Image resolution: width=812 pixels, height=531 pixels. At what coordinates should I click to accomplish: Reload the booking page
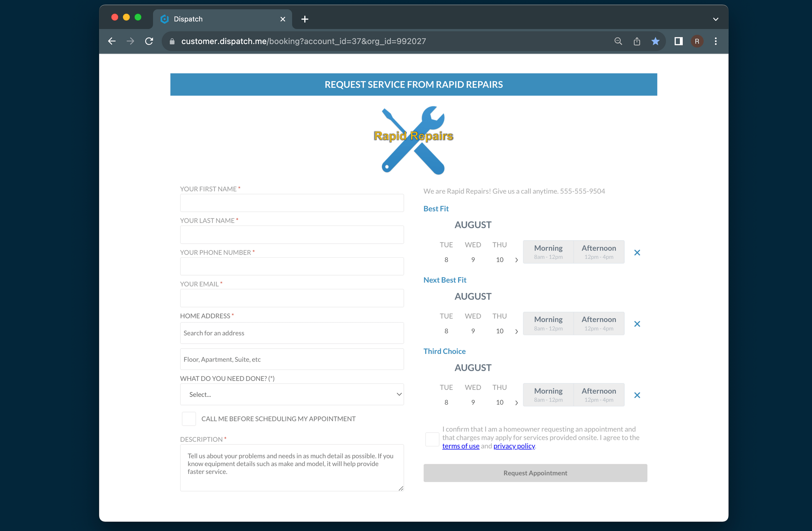click(149, 41)
